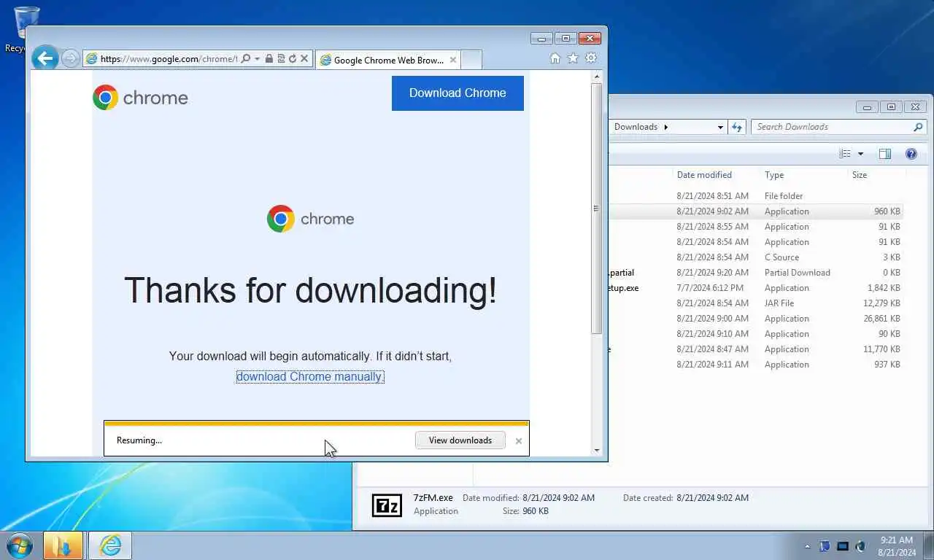Click the IE forward navigation arrow

(x=71, y=59)
